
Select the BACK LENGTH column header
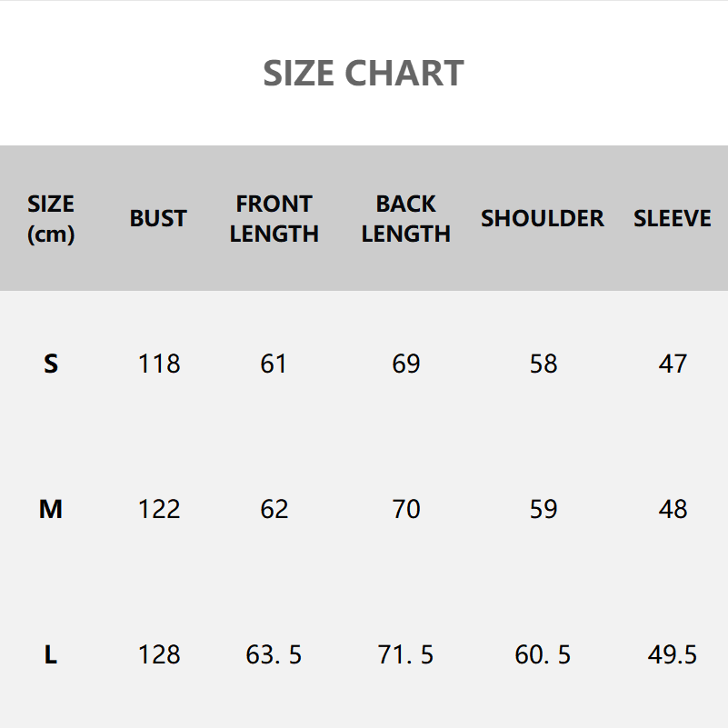[405, 219]
